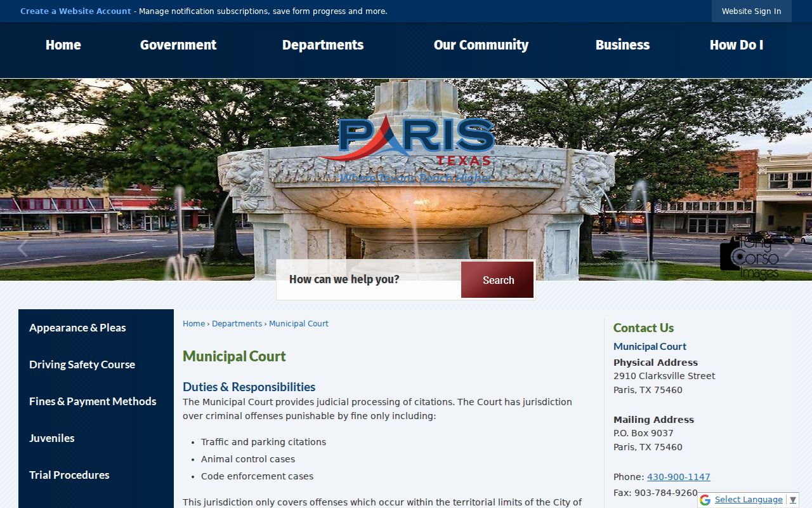The image size is (812, 508).
Task: Show next slideshow image arrow
Action: click(789, 248)
